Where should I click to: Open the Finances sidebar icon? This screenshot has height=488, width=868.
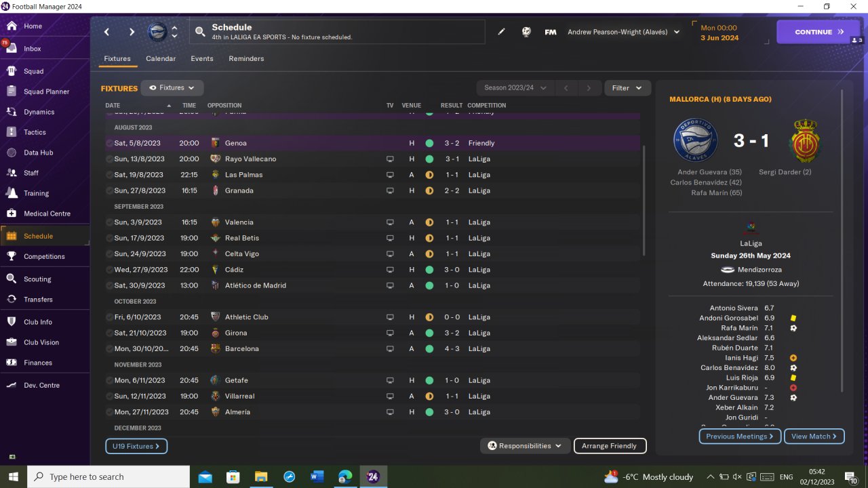[x=12, y=363]
